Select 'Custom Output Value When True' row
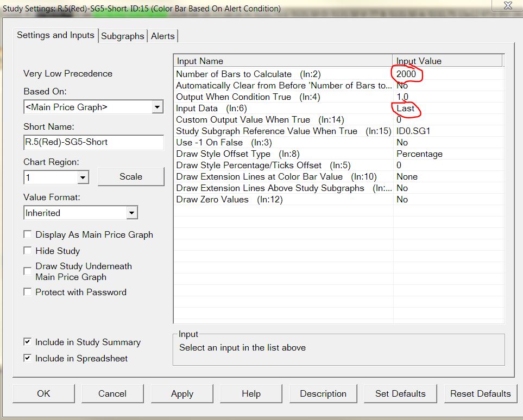This screenshot has width=523, height=420. point(338,120)
